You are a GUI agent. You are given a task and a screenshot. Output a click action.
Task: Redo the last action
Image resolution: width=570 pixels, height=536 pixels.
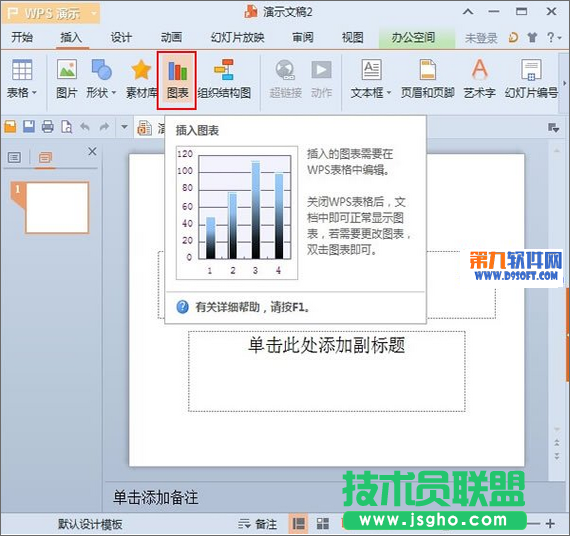tap(104, 127)
